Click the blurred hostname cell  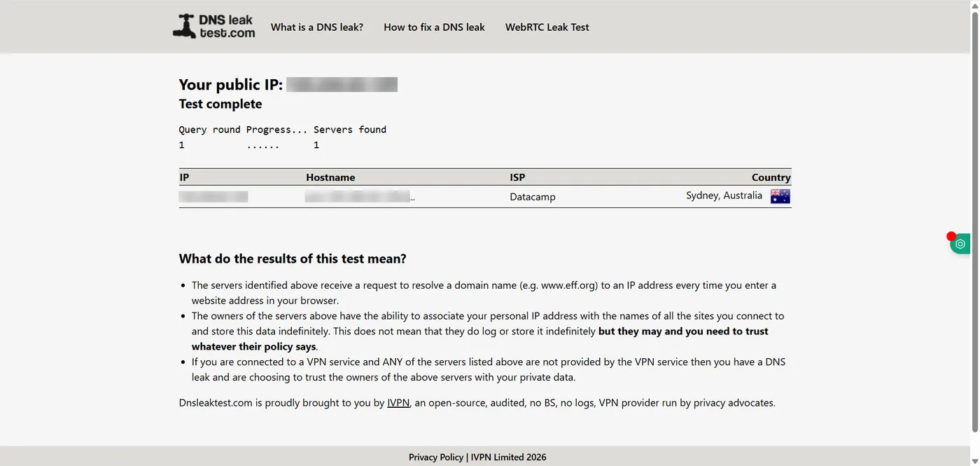(x=360, y=197)
